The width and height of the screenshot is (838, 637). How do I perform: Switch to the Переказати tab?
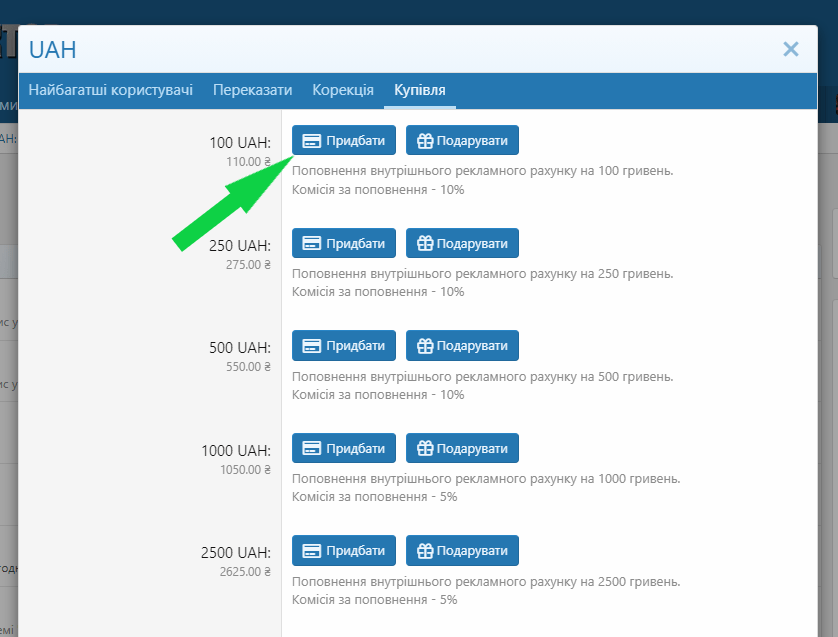[252, 90]
